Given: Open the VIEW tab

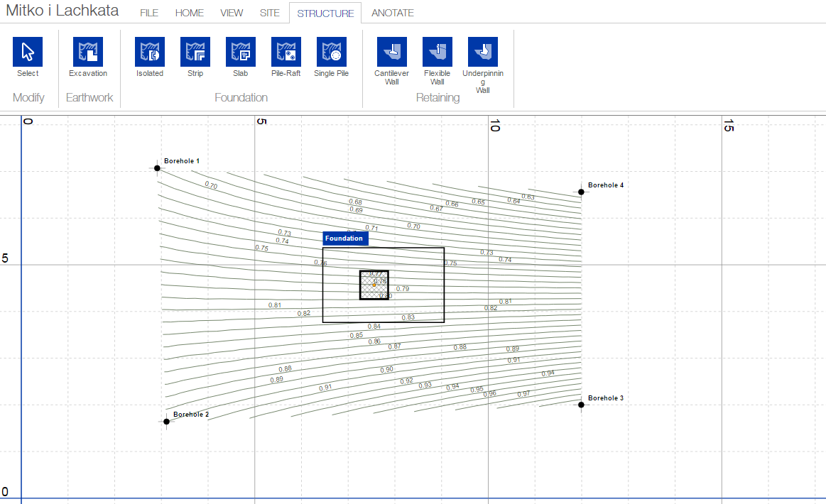Looking at the screenshot, I should 232,13.
